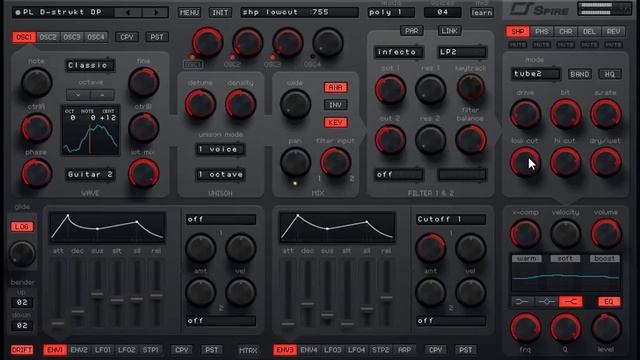Screen dimensions: 640x360
Task: Click the INIT button
Action: (220, 13)
